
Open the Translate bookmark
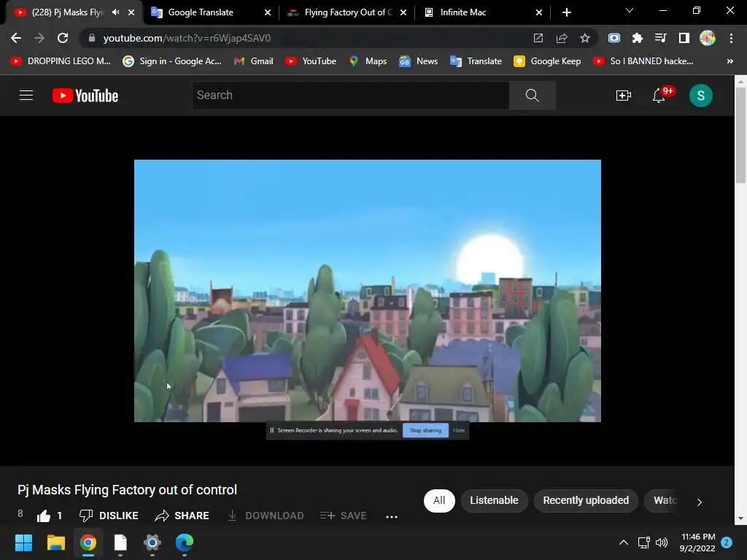click(476, 61)
